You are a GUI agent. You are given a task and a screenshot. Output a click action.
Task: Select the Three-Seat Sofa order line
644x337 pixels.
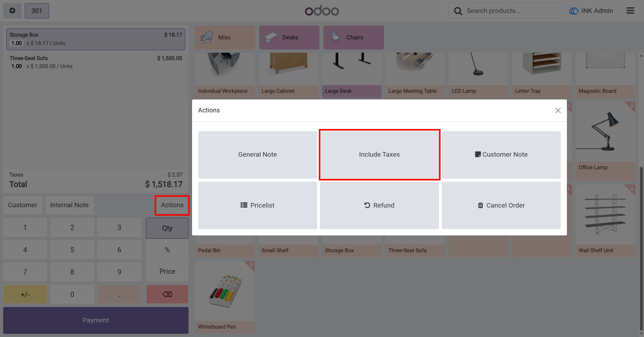coord(96,62)
